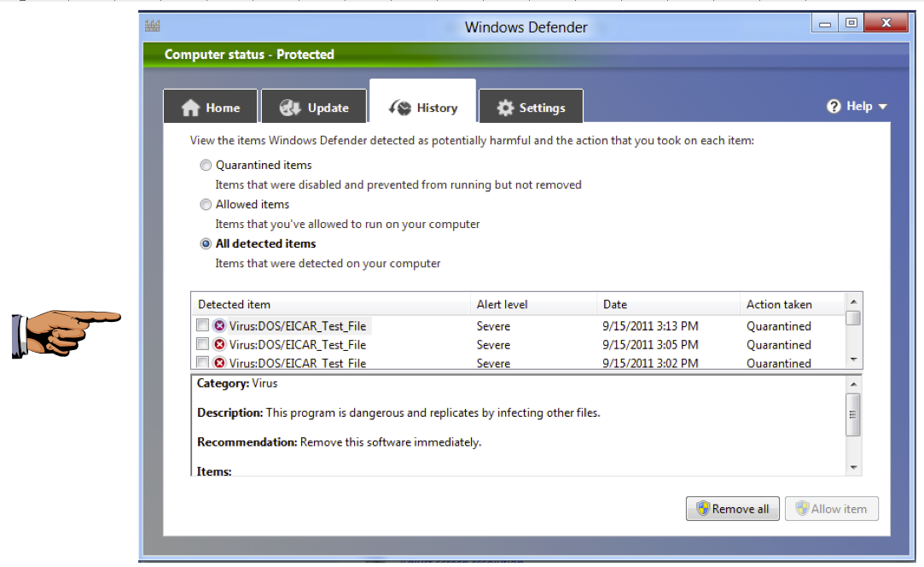Click the Help question mark icon
Viewport: 924px width, 567px height.
tap(834, 107)
